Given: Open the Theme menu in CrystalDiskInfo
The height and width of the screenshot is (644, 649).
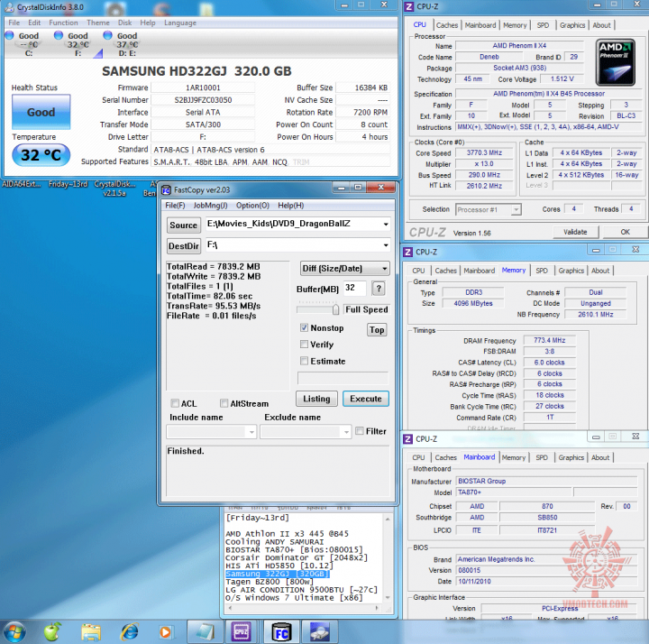Looking at the screenshot, I should [98, 23].
